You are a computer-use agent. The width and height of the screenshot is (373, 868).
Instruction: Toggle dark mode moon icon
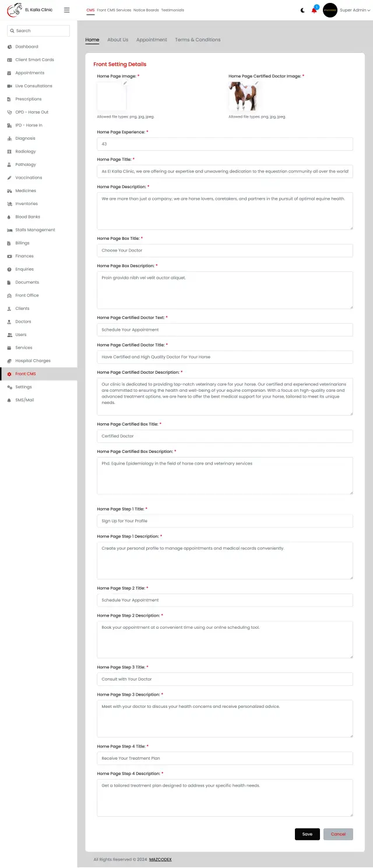coord(302,10)
